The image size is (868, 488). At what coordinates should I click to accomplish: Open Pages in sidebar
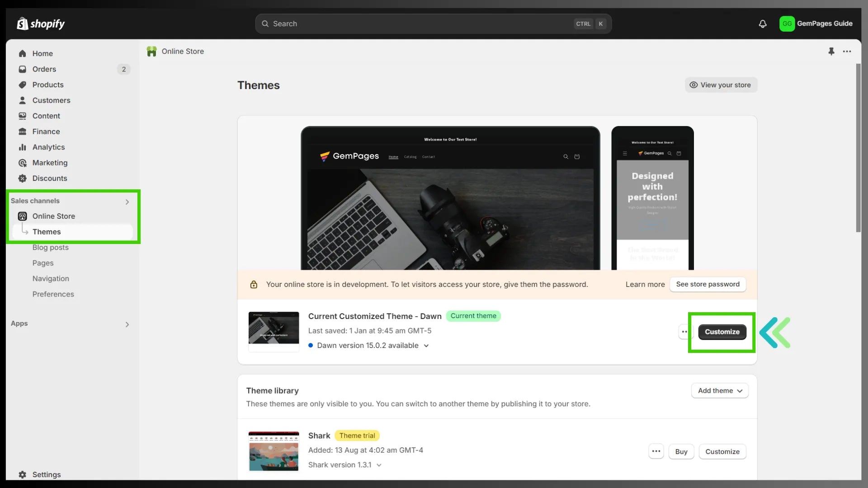[43, 263]
